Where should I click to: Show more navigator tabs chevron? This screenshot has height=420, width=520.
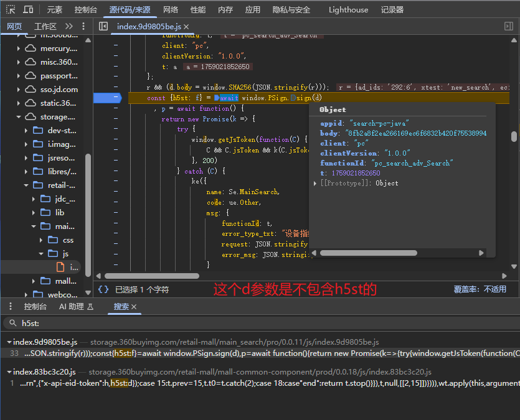[x=69, y=26]
